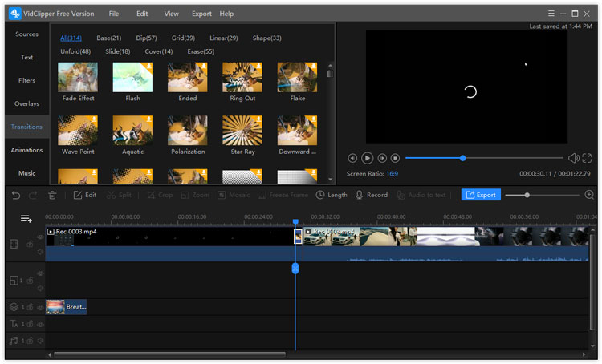Click the fullscreen preview icon

(587, 158)
